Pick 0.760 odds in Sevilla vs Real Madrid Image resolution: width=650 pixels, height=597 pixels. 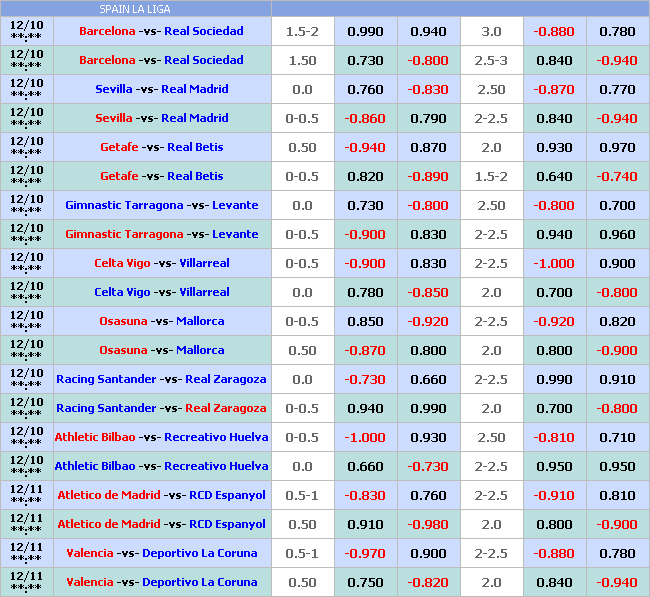tap(365, 89)
